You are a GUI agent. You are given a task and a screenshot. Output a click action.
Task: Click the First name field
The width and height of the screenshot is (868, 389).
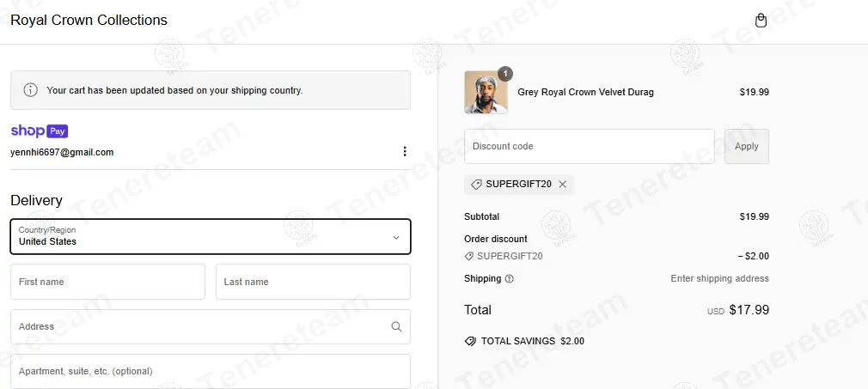[x=107, y=282]
